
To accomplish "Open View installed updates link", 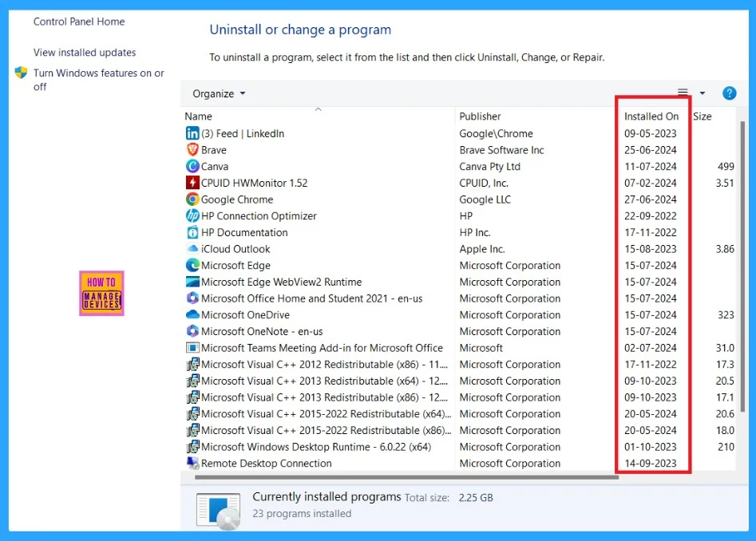I will click(85, 53).
